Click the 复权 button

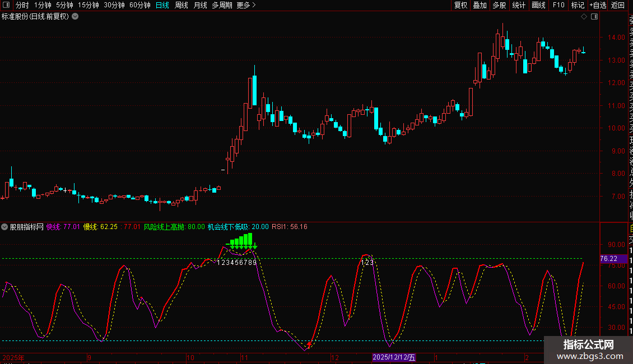click(x=460, y=5)
